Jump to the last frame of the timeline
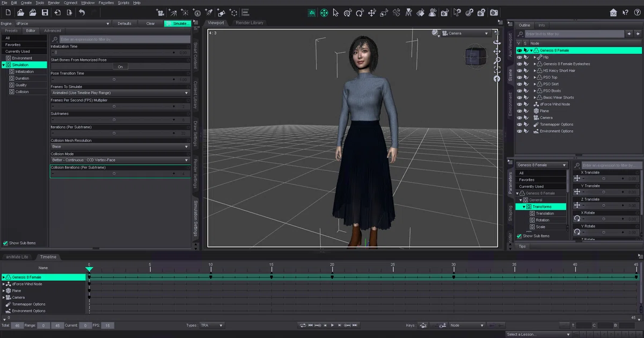644x338 pixels. [x=355, y=325]
